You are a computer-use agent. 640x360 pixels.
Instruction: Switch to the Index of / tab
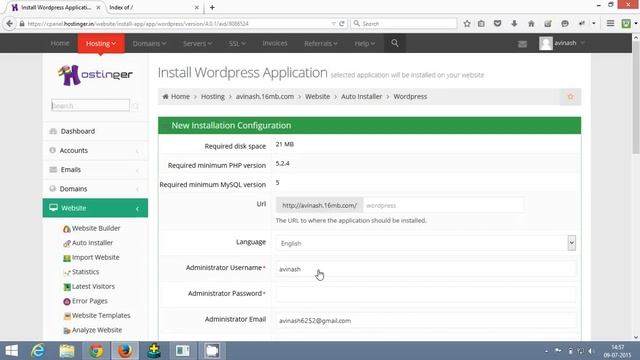[x=154, y=7]
